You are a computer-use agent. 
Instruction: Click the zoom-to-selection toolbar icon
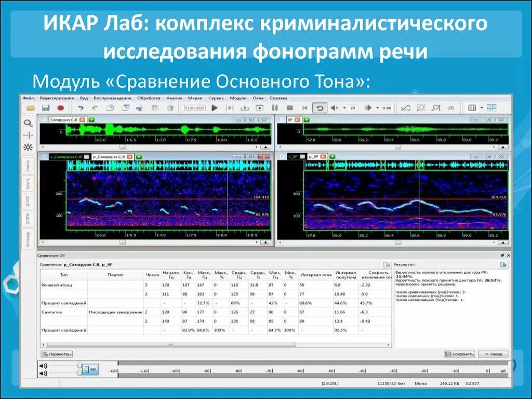pyautogui.click(x=421, y=108)
